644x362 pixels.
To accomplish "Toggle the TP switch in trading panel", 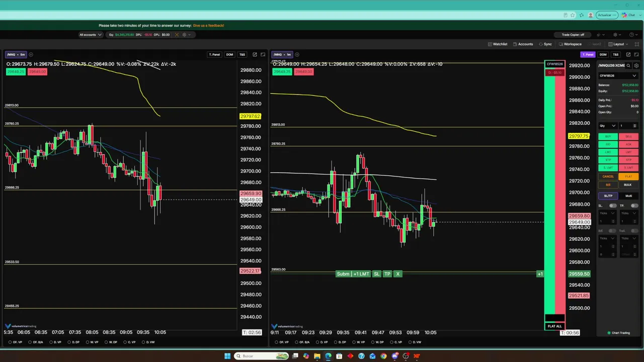I will click(634, 206).
